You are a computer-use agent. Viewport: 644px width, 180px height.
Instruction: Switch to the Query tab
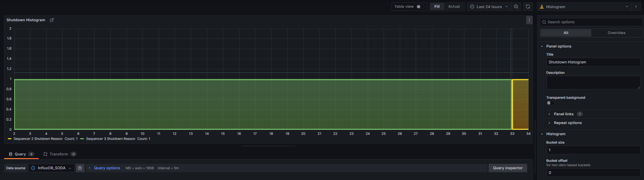pyautogui.click(x=21, y=154)
